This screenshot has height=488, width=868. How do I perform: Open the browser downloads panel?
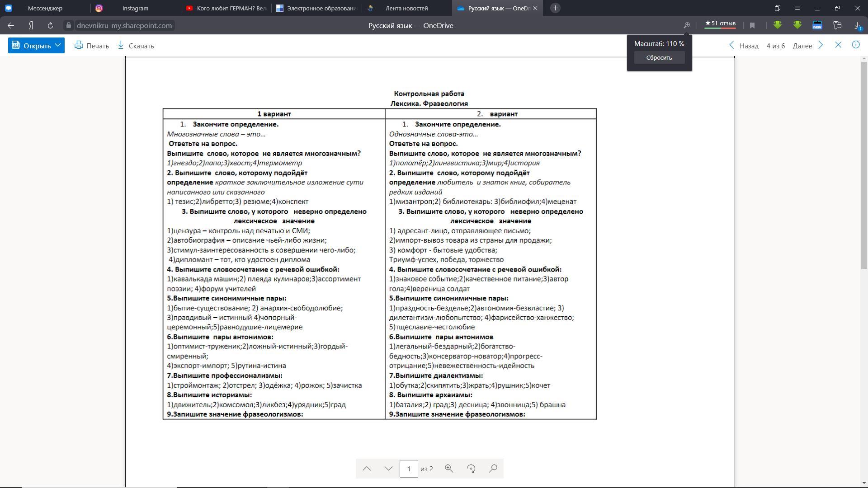coord(857,26)
